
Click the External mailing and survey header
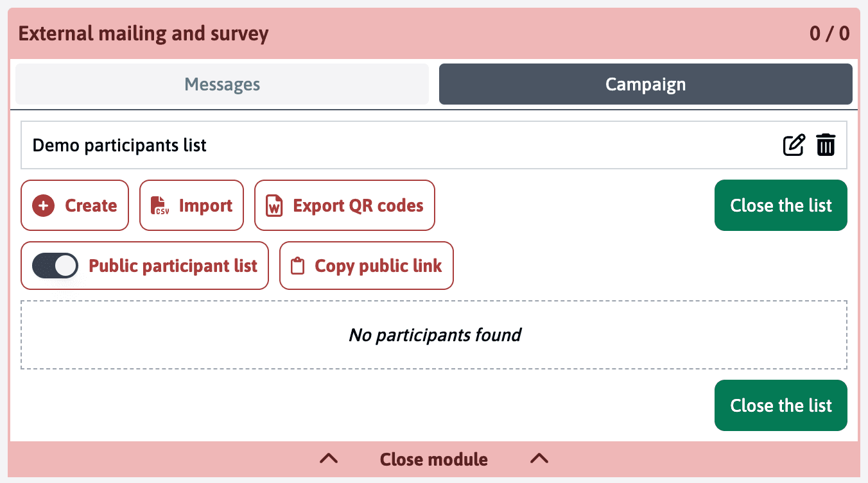tap(143, 33)
